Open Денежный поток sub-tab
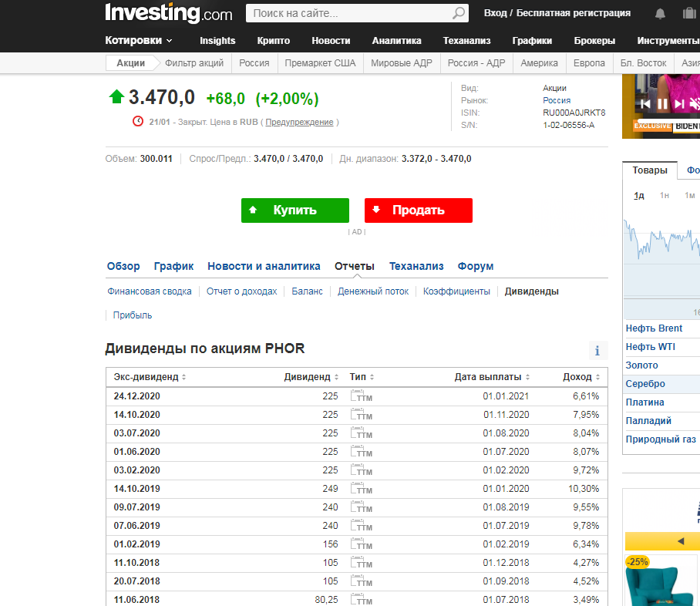 (373, 291)
